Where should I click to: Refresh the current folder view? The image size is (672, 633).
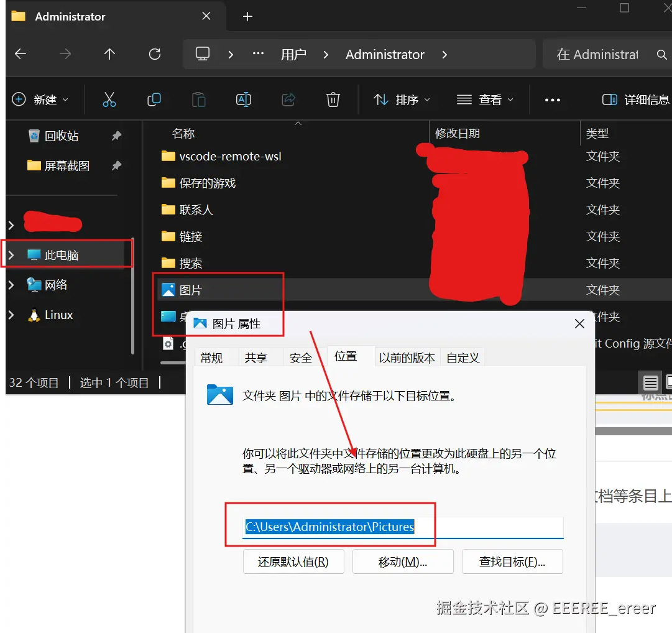[x=155, y=54]
